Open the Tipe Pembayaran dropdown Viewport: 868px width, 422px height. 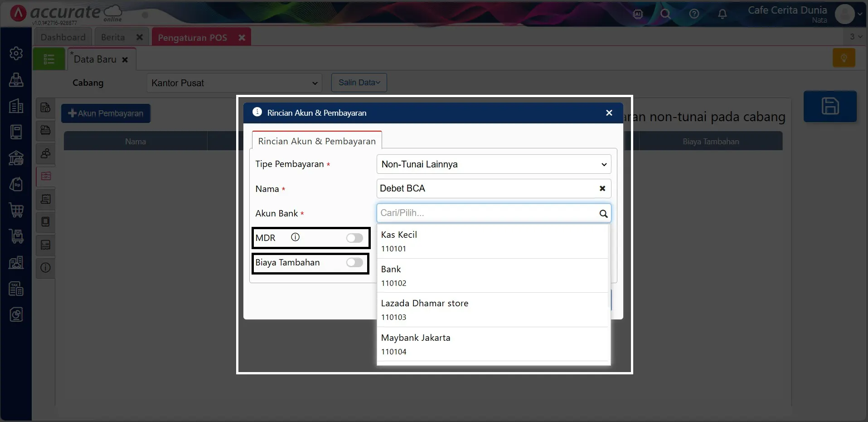[x=493, y=164]
